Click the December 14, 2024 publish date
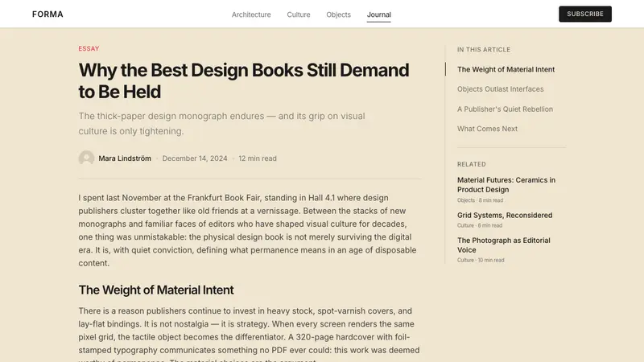644x362 pixels. click(195, 158)
